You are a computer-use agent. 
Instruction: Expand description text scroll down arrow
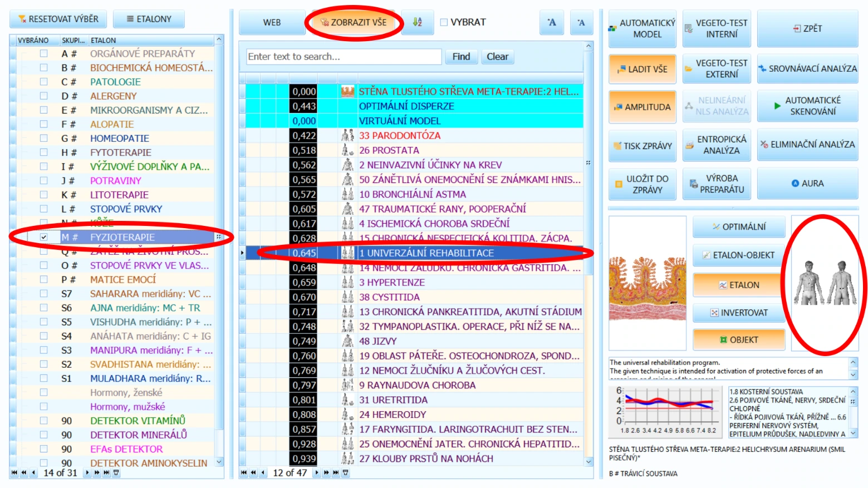point(853,375)
